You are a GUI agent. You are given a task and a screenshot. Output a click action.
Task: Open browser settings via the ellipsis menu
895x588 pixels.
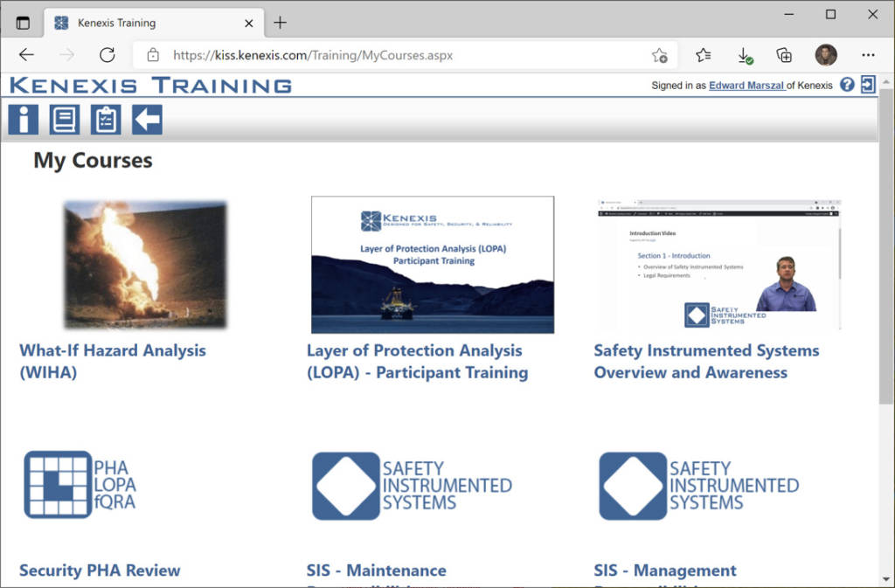pos(868,54)
